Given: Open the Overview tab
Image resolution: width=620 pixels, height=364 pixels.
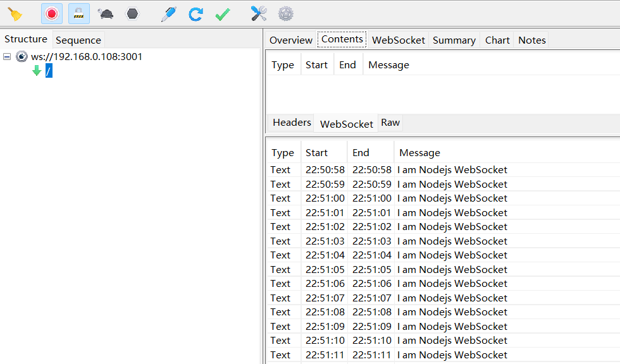Looking at the screenshot, I should pos(291,40).
